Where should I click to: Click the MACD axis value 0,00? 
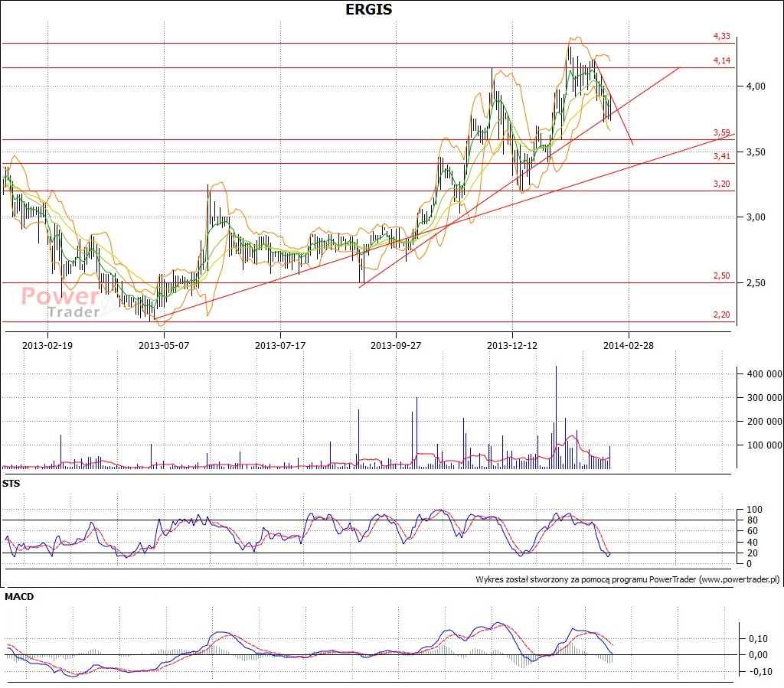pos(758,654)
